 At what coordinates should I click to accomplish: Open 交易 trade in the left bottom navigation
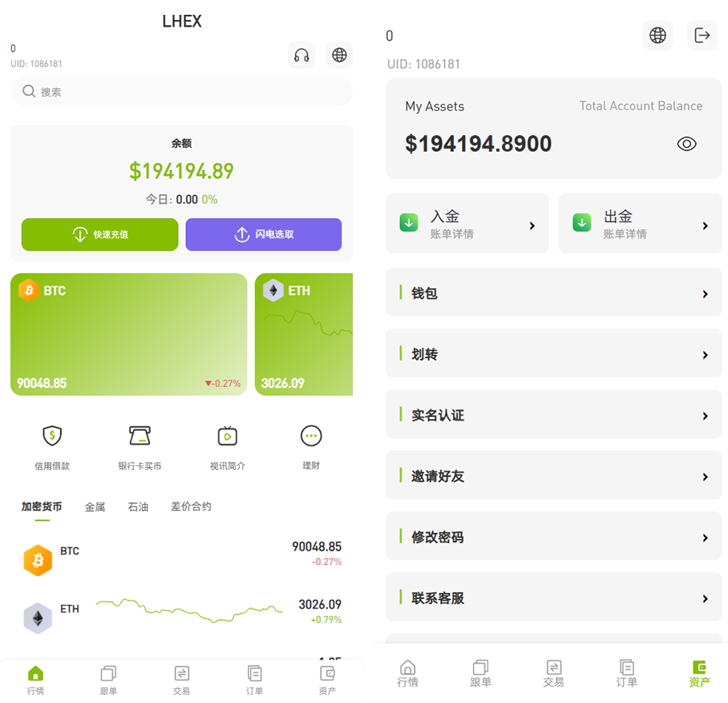click(x=181, y=678)
